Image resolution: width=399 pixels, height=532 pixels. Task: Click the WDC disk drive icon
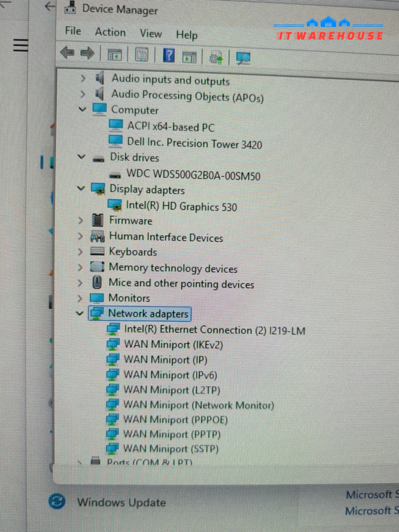click(115, 176)
